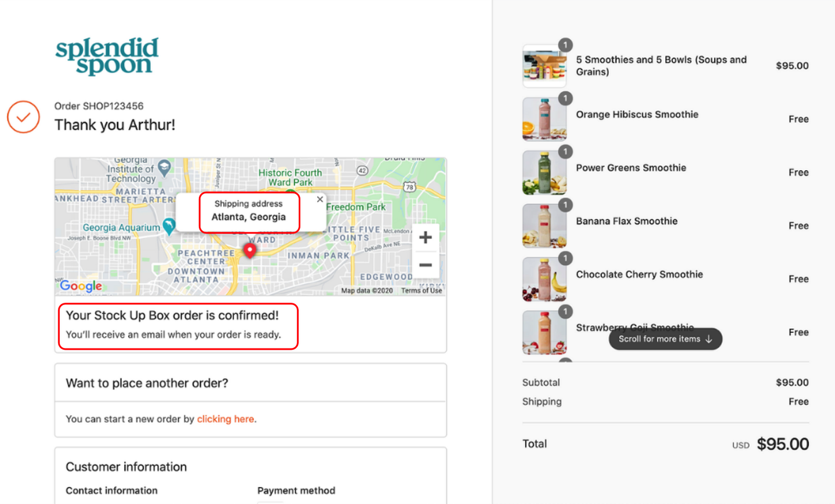The height and width of the screenshot is (504, 835).
Task: Click the Total $95.00 amount
Action: point(782,444)
